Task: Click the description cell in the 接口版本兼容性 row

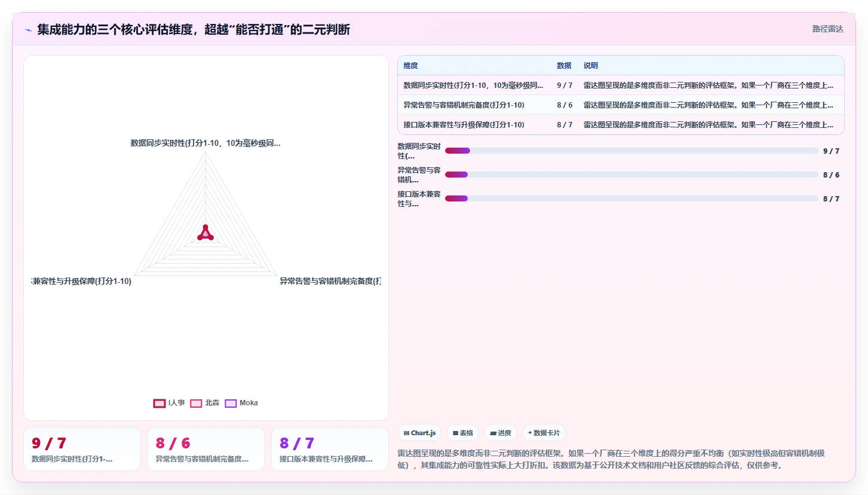Action: point(708,125)
